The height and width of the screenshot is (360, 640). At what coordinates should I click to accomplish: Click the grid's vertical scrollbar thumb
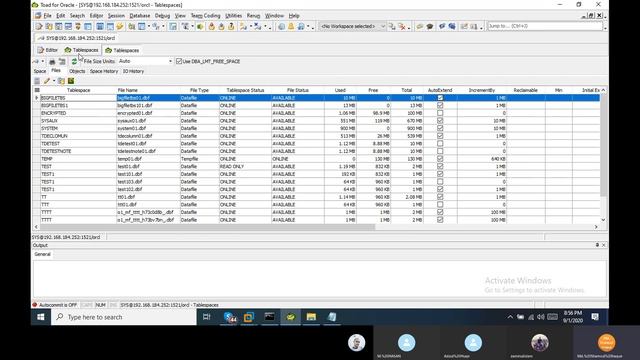[603, 145]
